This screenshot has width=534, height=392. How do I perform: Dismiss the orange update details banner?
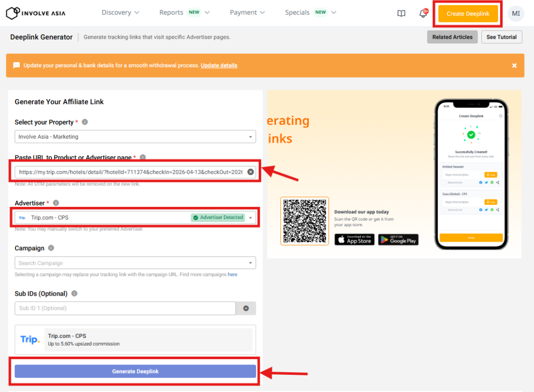514,66
